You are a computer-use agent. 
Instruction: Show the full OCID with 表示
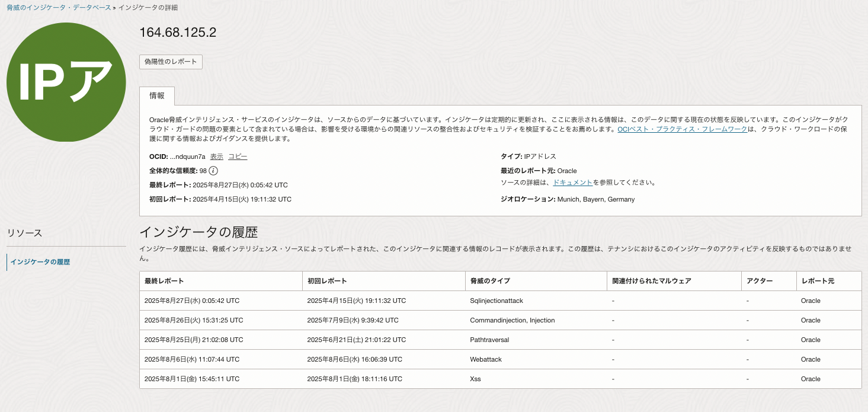[216, 156]
